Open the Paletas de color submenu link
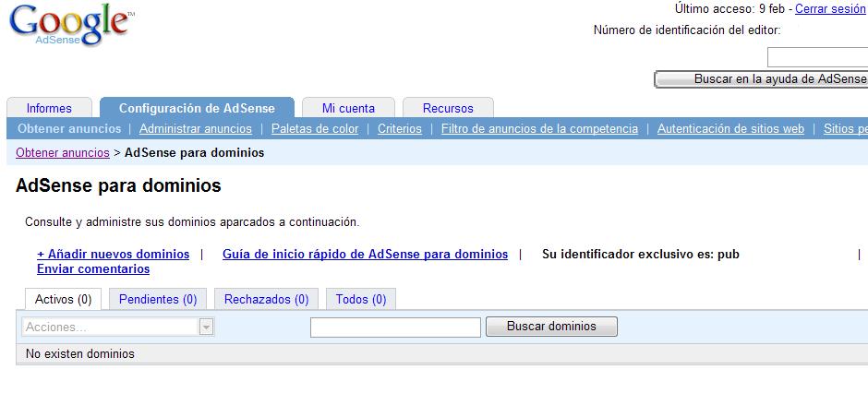 point(315,129)
